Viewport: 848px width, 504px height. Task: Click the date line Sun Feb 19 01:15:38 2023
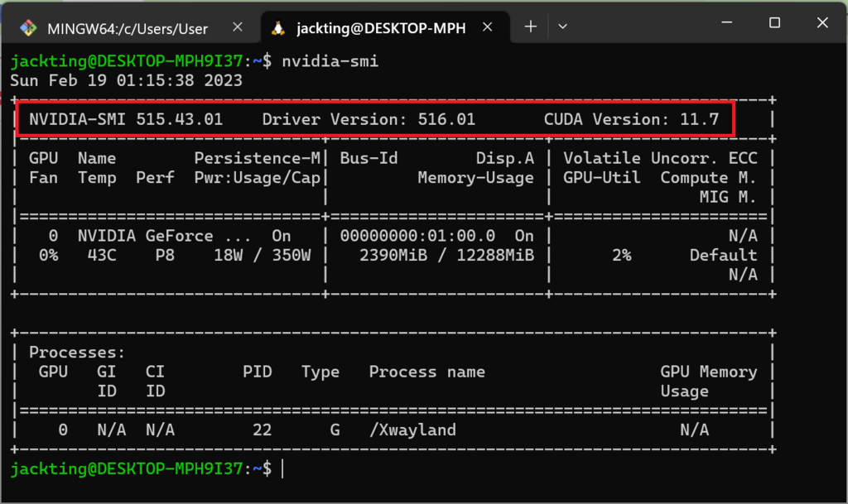[x=127, y=81]
